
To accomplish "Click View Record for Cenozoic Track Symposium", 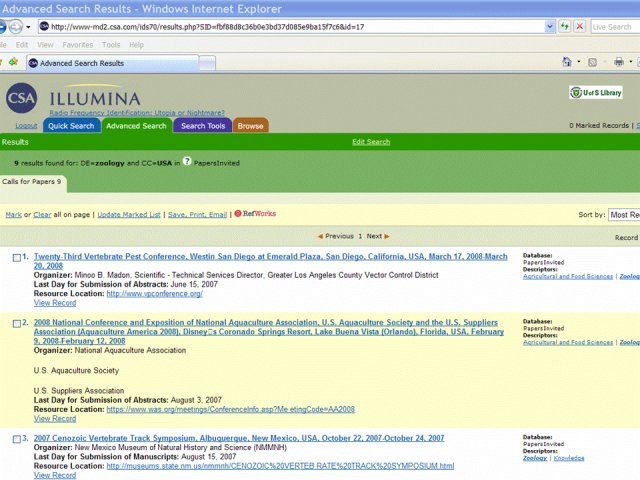I will [x=55, y=476].
